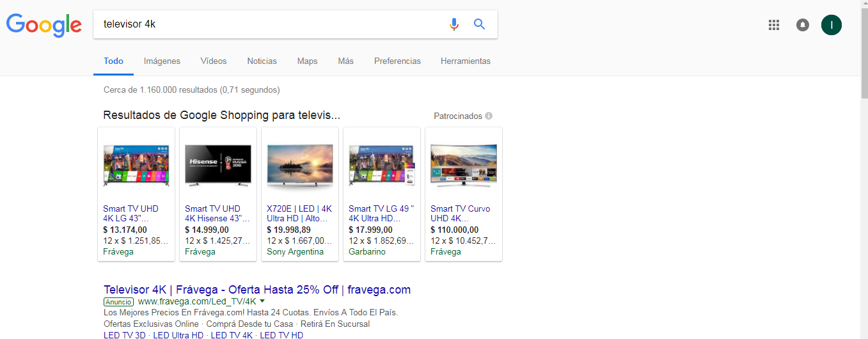Click the blue search magnifier icon
The width and height of the screenshot is (868, 339).
click(x=479, y=24)
